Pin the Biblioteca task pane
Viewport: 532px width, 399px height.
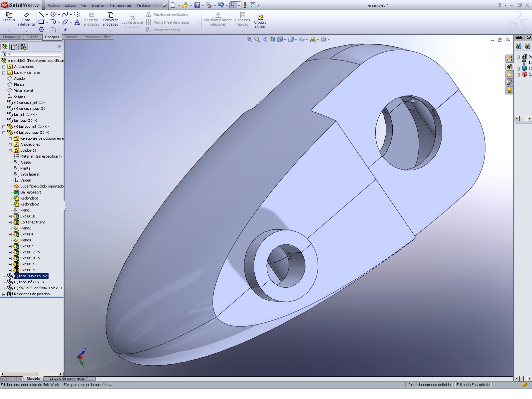point(529,38)
